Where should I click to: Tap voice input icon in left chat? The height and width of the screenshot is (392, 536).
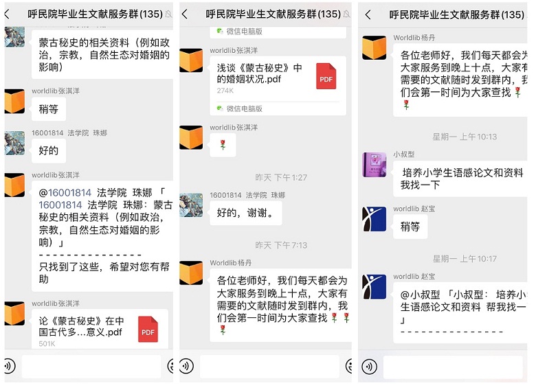tap(10, 366)
